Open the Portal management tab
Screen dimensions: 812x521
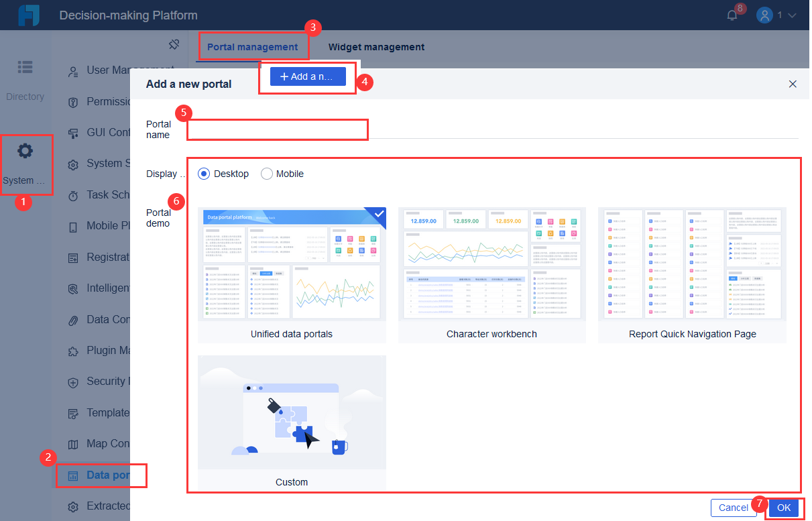click(253, 46)
